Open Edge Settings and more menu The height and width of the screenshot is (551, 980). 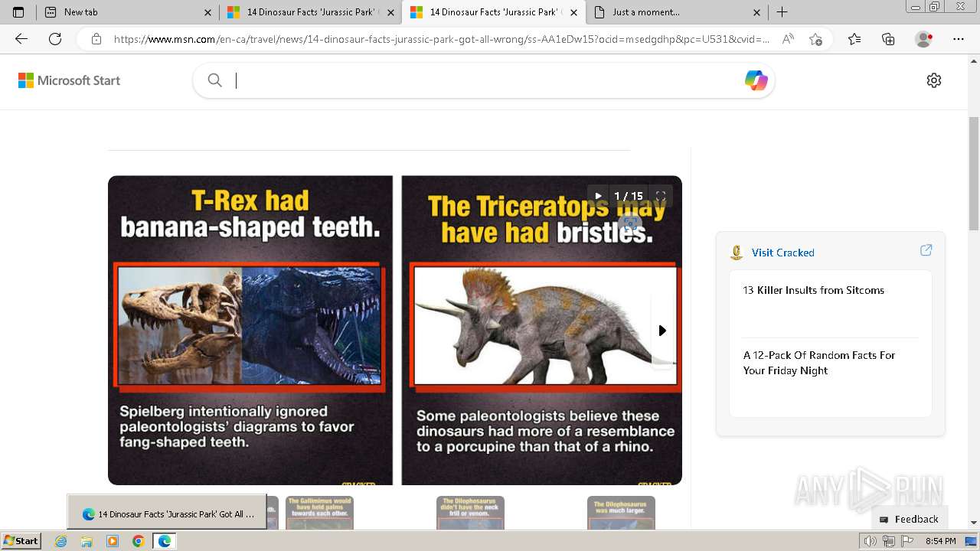point(959,39)
